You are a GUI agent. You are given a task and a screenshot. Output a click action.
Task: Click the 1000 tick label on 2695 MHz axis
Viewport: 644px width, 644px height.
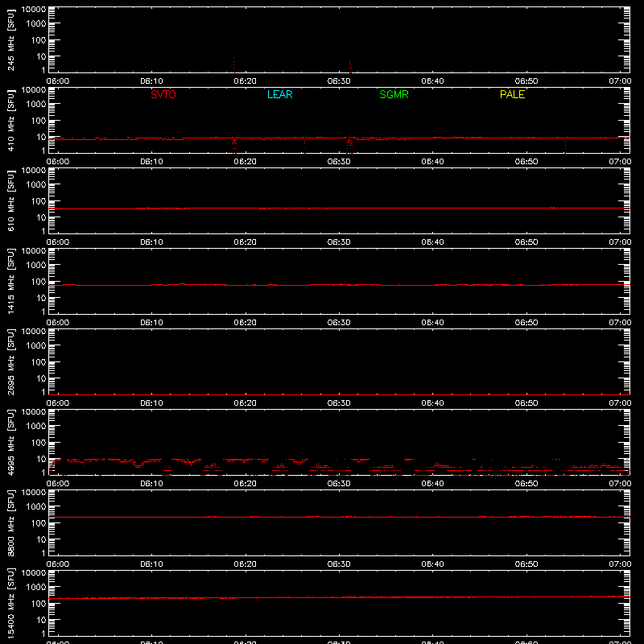point(35,346)
